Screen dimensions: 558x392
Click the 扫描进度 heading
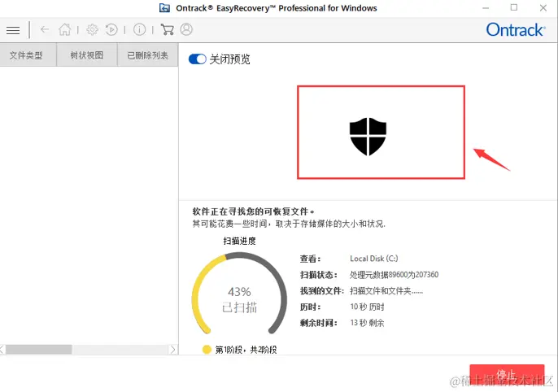[x=239, y=242]
